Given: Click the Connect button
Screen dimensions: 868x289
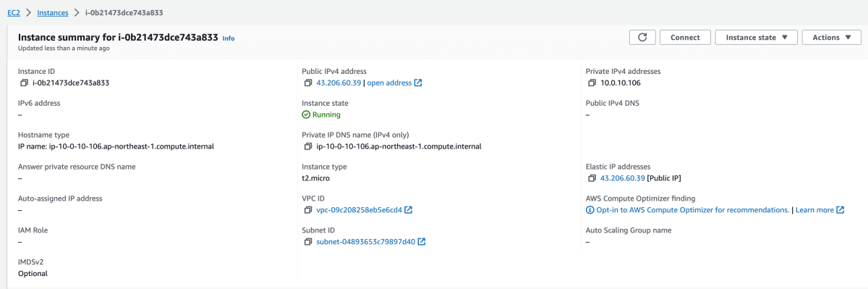Looking at the screenshot, I should click(685, 38).
